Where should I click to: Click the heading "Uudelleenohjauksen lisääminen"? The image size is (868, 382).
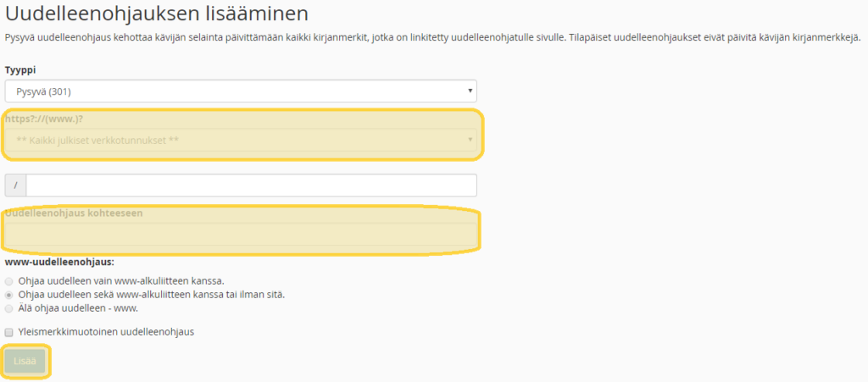coord(156,14)
